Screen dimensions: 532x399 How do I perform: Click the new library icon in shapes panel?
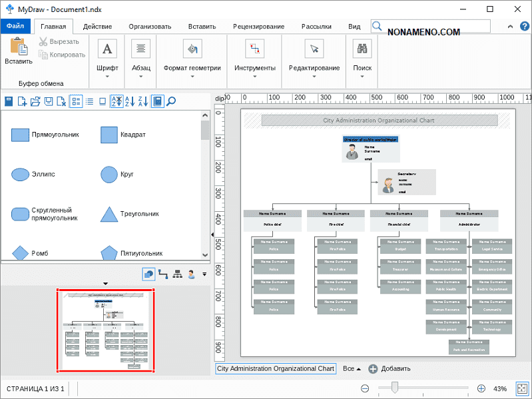22,102
